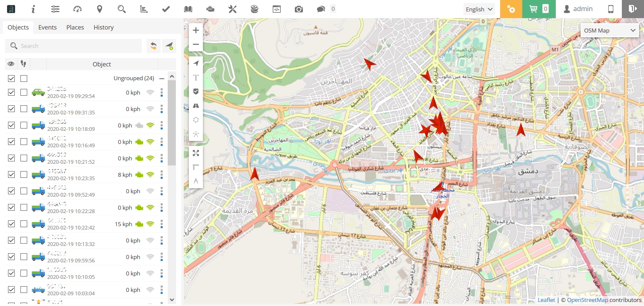Click the shopping cart icon
The width and height of the screenshot is (644, 306).
tap(533, 9)
